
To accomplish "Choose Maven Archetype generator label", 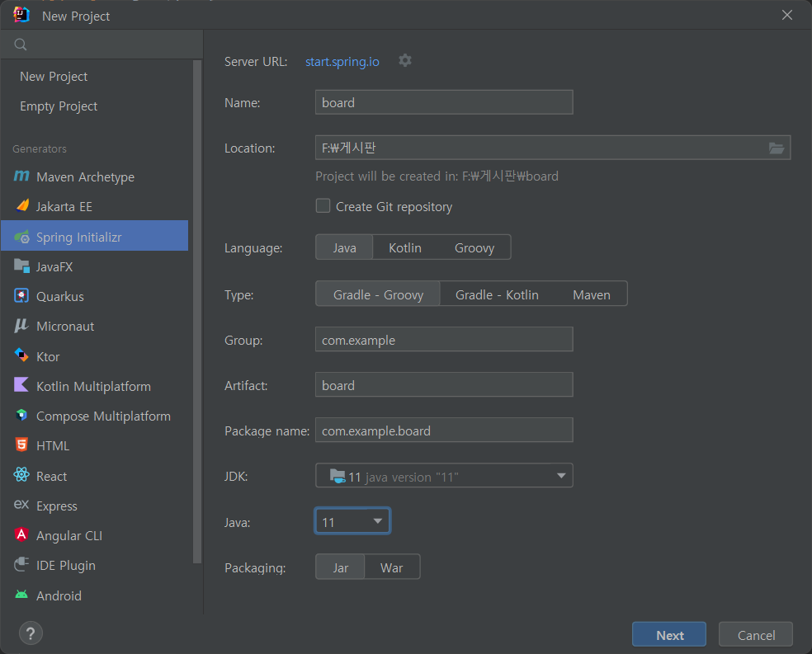I will [86, 177].
